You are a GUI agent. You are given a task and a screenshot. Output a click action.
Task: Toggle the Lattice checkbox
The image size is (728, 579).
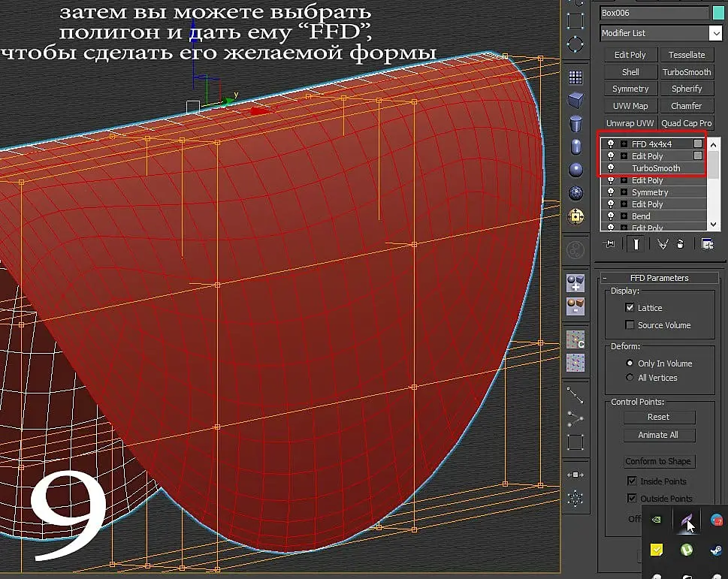click(630, 307)
